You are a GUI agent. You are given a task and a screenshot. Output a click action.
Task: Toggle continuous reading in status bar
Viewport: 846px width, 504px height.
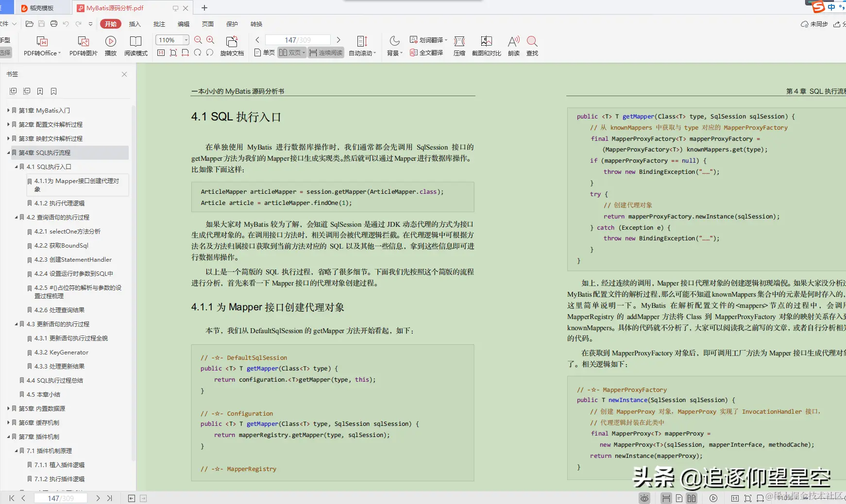pos(666,498)
